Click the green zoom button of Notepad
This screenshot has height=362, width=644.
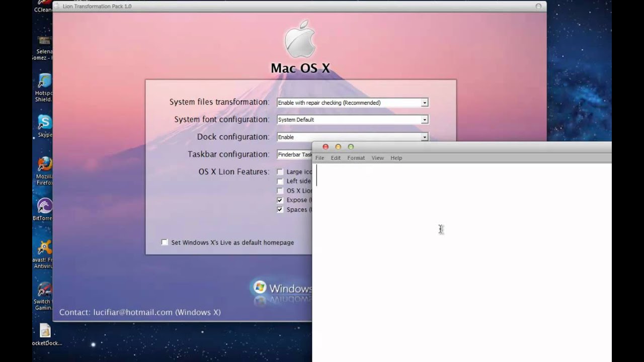[351, 147]
